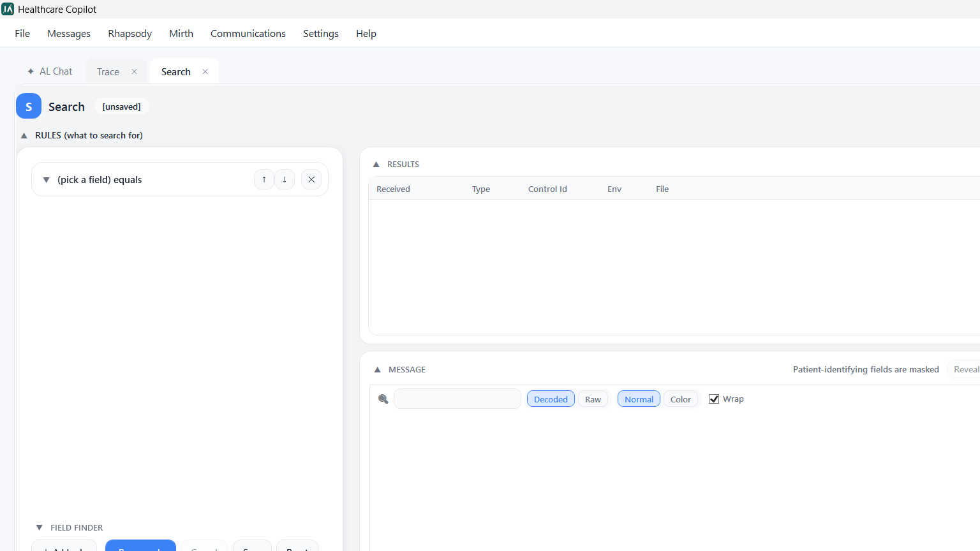980x551 pixels.
Task: Open the Messages menu
Action: point(69,33)
